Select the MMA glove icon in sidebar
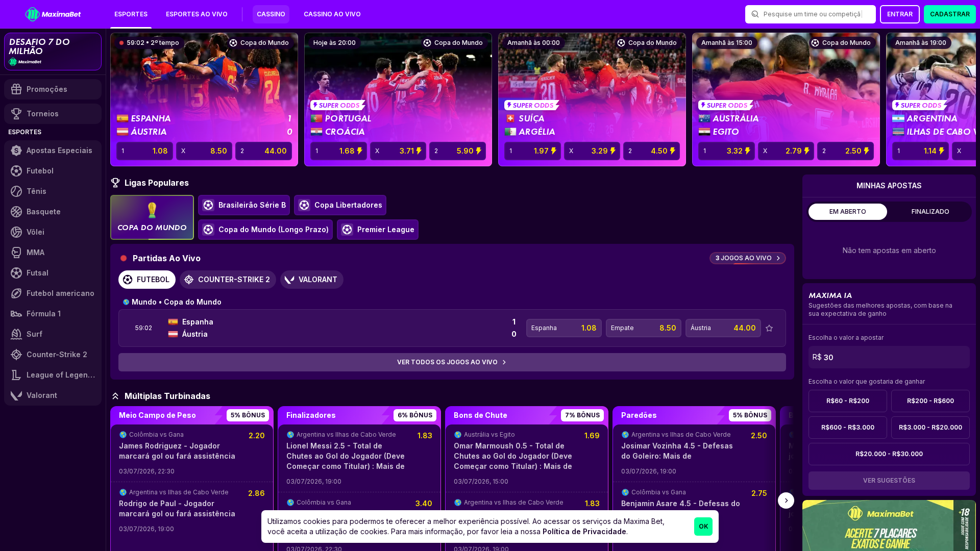 16,253
